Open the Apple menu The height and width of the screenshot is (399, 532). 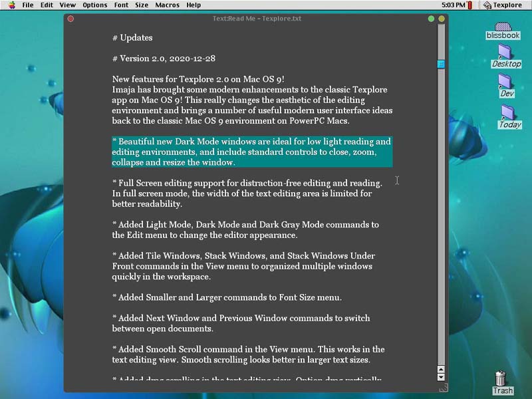12,5
